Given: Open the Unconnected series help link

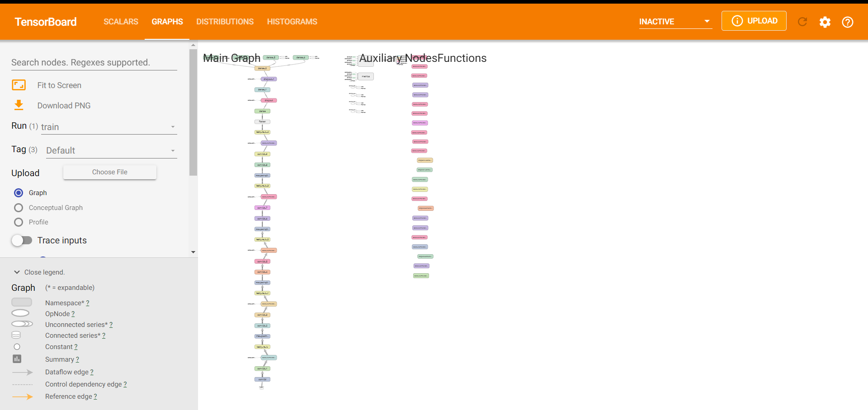Looking at the screenshot, I should coord(111,325).
